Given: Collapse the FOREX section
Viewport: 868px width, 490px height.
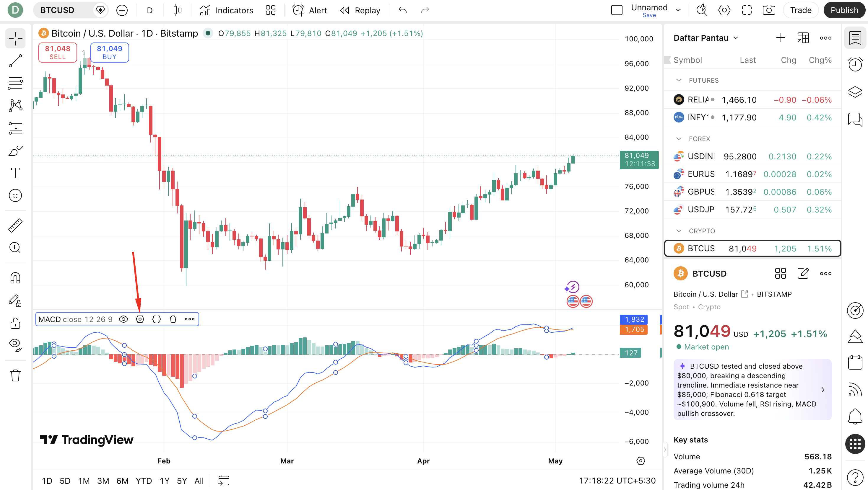Looking at the screenshot, I should coord(679,138).
